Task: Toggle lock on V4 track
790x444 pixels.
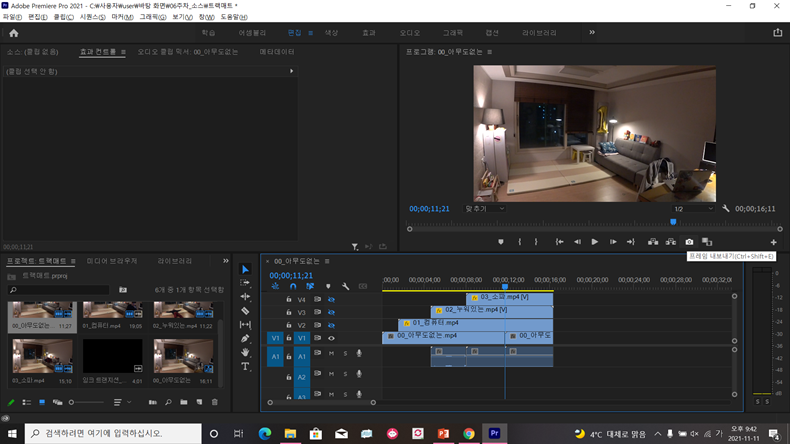Action: [289, 299]
